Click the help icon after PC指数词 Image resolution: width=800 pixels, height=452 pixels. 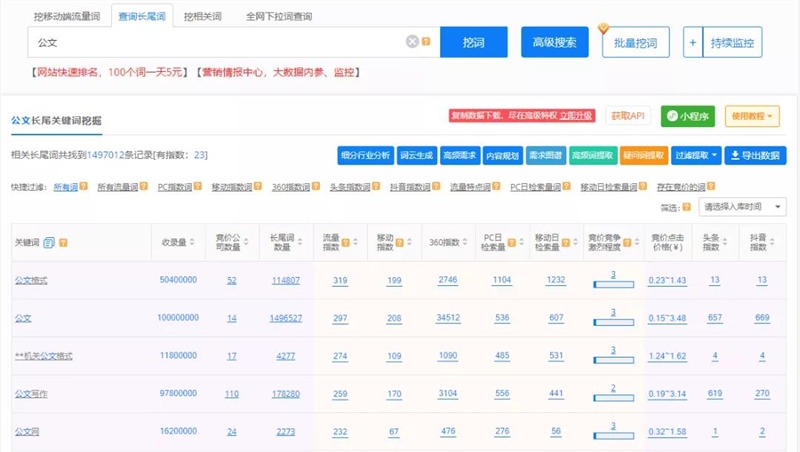coord(198,187)
